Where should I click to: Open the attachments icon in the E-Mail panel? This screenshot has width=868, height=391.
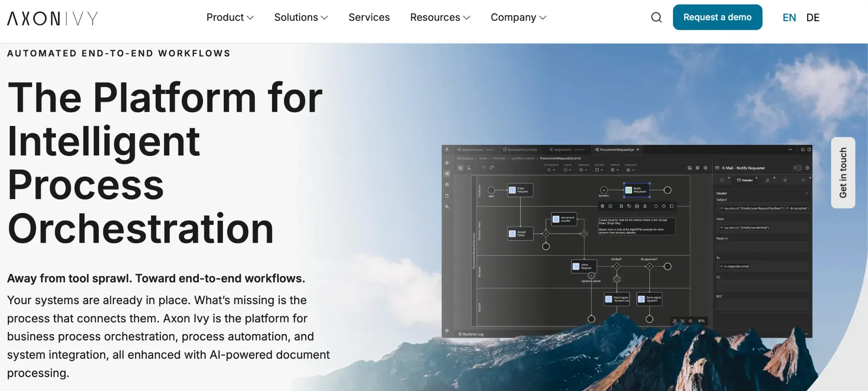coord(785,180)
